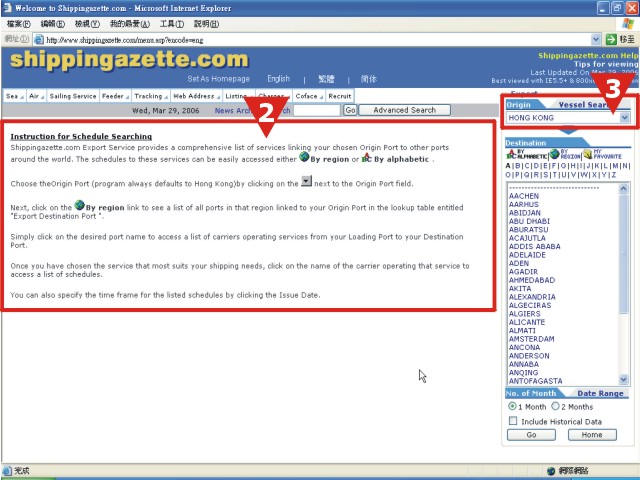Image resolution: width=640 pixels, height=480 pixels.
Task: Select ABU DHABI in the destination list
Action: 529,221
